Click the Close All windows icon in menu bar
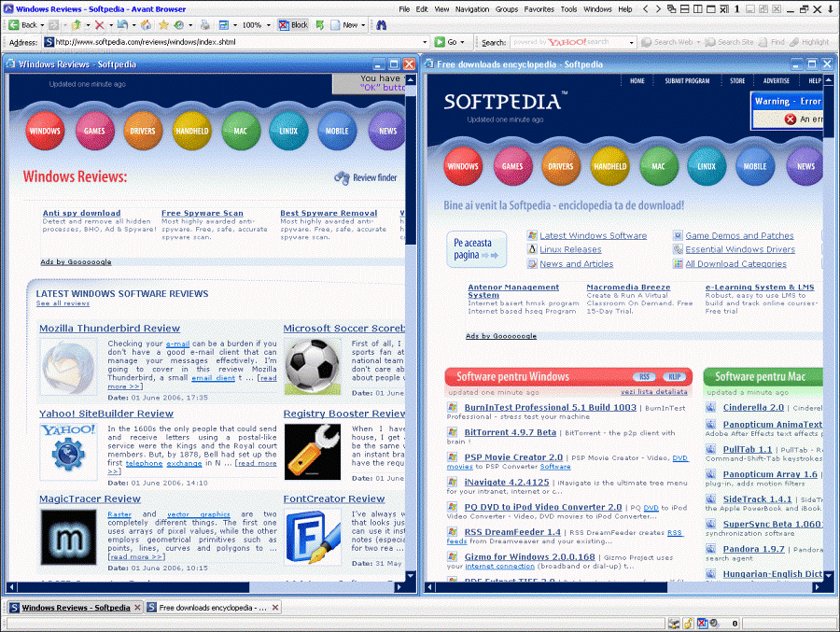840x632 pixels. pos(723,9)
